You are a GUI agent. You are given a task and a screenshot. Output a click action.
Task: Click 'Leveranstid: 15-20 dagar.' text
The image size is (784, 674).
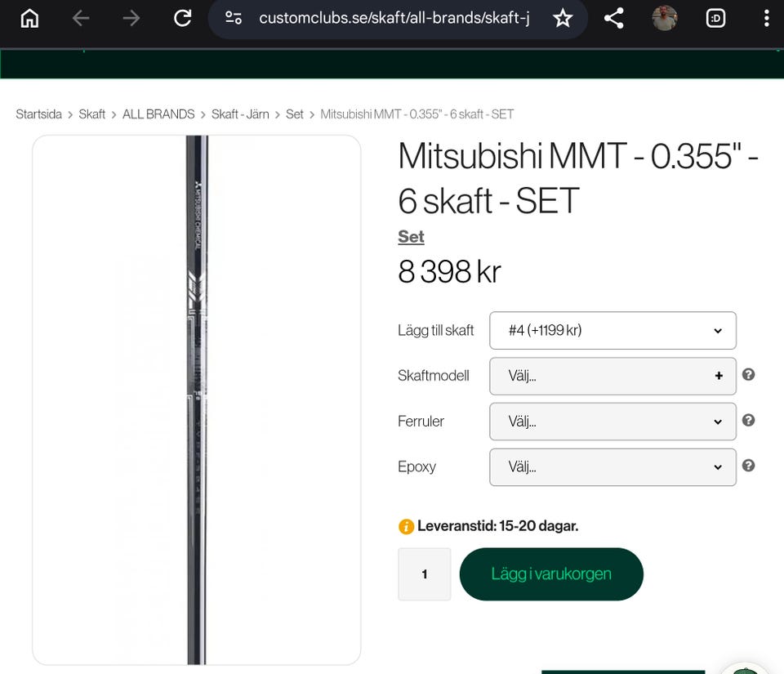498,526
